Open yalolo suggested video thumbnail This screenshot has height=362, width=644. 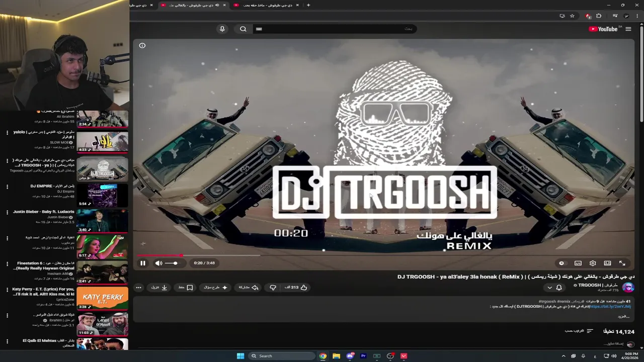[x=102, y=141]
